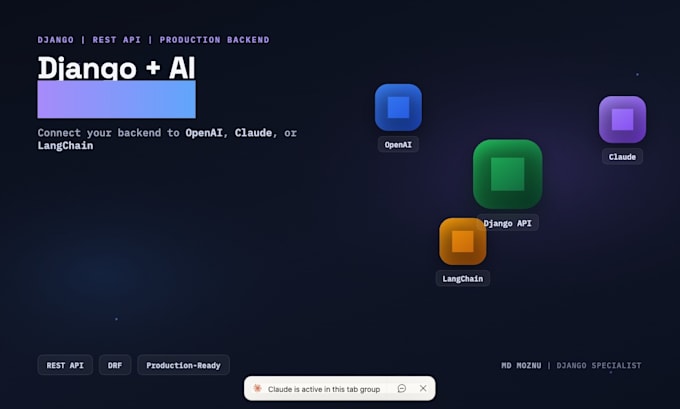The height and width of the screenshot is (409, 680).
Task: Click 'Claude is active in this tab group' text
Action: click(x=324, y=389)
